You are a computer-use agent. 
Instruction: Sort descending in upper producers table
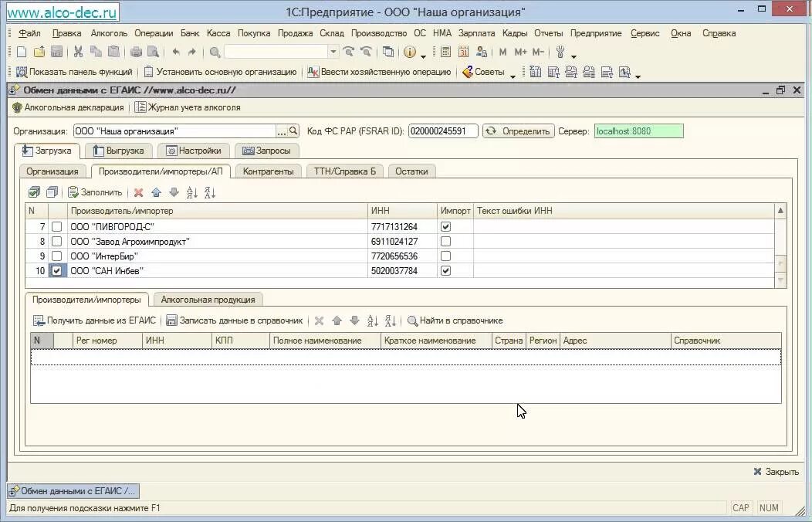tap(210, 192)
